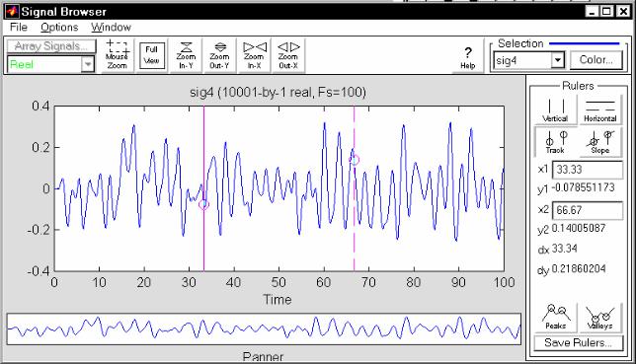Click the blue selection line color sample

[584, 43]
